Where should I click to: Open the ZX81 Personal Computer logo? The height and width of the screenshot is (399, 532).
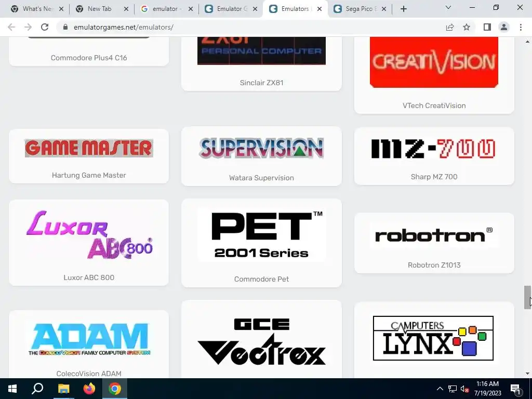(x=261, y=51)
